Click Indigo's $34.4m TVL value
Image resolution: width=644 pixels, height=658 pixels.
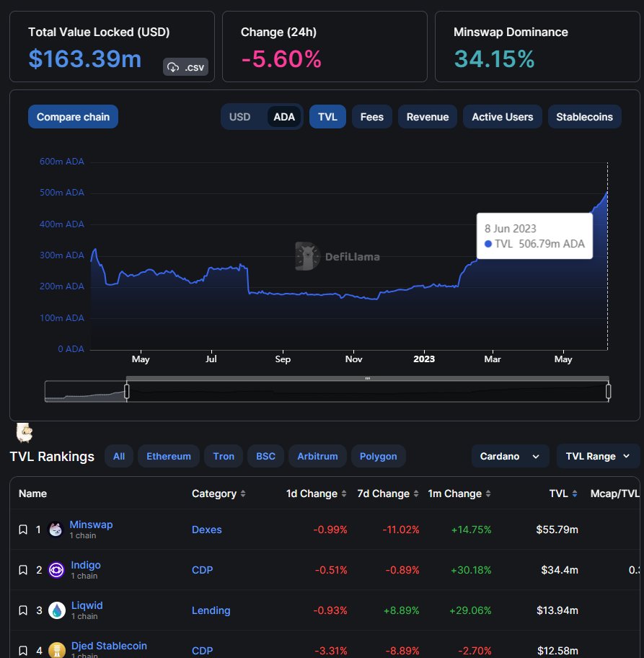click(x=560, y=570)
